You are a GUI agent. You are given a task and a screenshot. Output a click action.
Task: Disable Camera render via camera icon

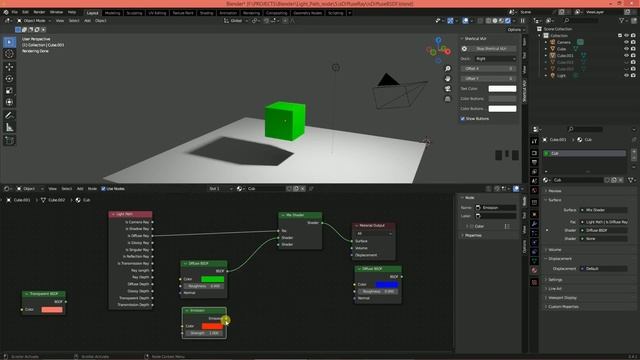(633, 42)
